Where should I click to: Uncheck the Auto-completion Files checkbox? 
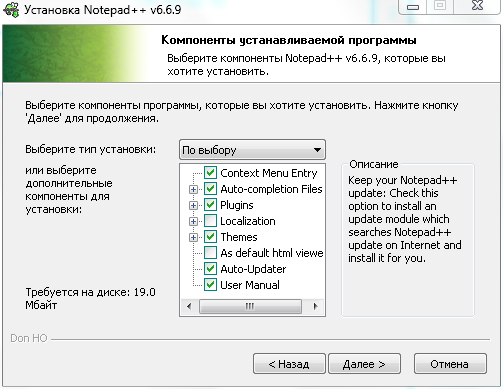[x=210, y=189]
